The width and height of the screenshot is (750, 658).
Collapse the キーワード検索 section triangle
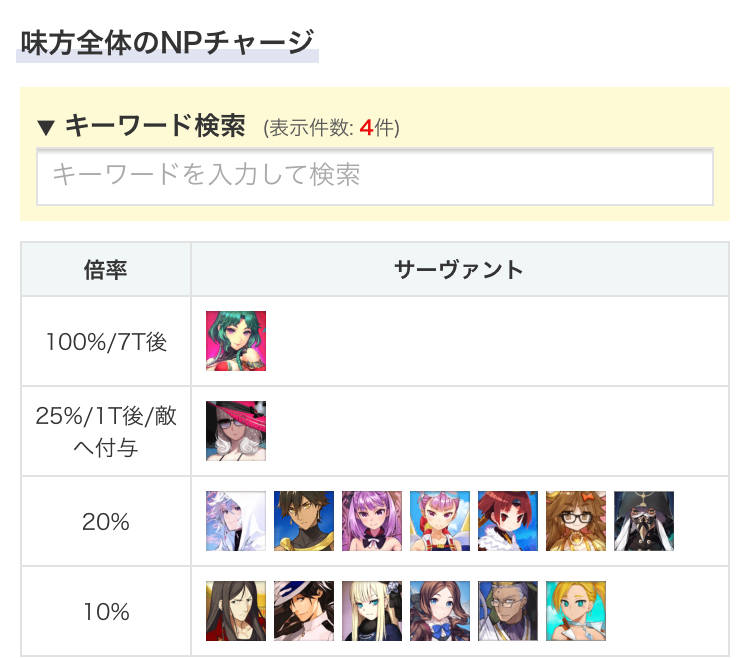click(45, 127)
